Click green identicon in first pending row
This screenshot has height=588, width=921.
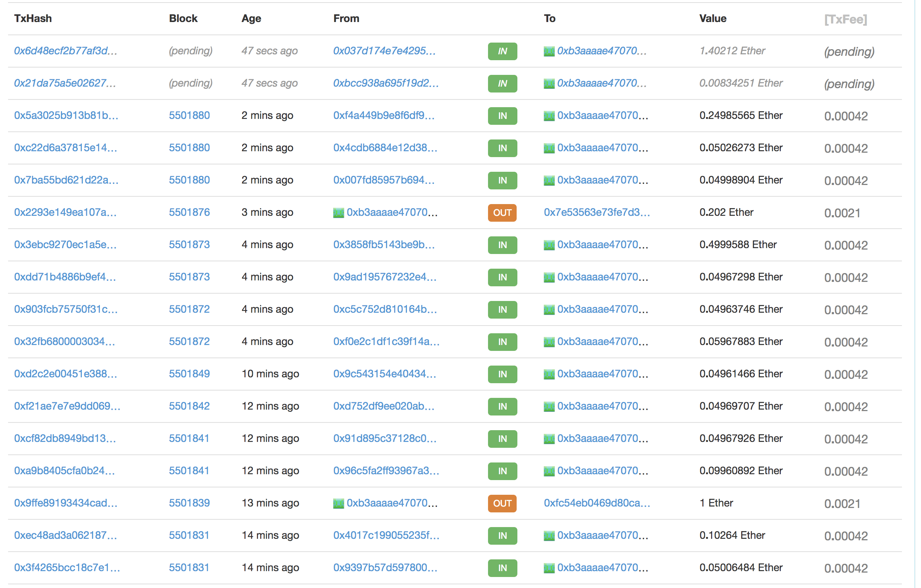(x=549, y=51)
